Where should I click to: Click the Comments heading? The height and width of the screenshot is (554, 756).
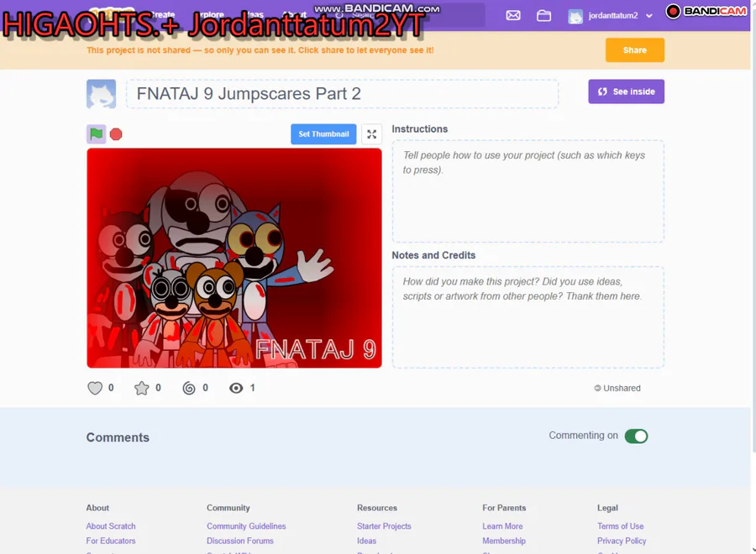click(118, 437)
